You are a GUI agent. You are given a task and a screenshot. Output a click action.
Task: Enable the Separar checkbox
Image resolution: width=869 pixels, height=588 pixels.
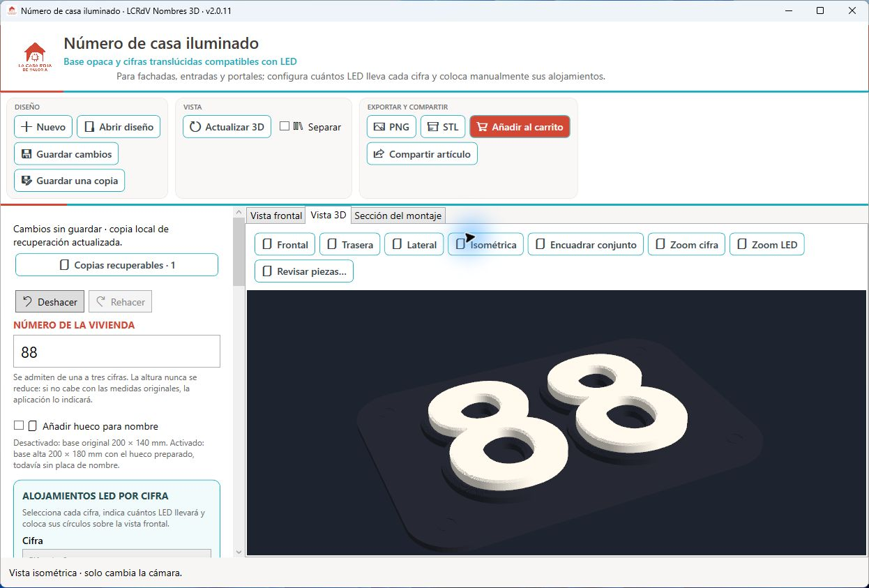285,126
